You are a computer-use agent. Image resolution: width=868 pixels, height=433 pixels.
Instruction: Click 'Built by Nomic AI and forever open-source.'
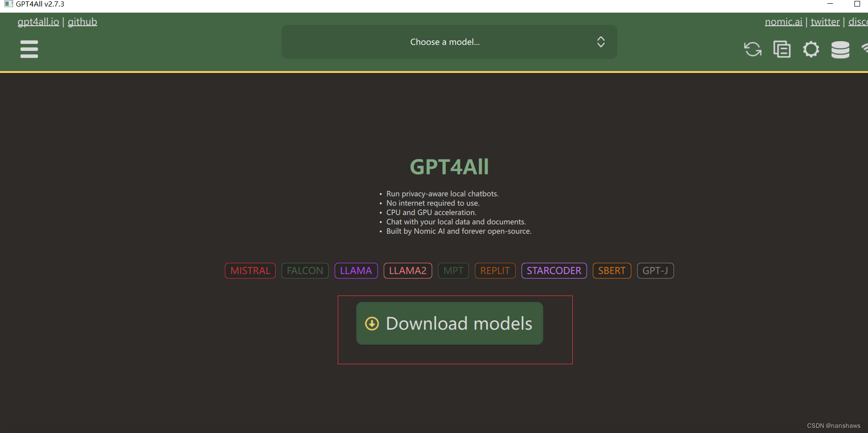459,231
